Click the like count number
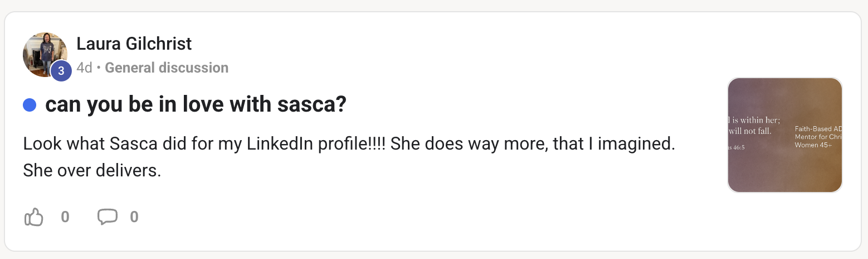This screenshot has height=259, width=868. [65, 217]
